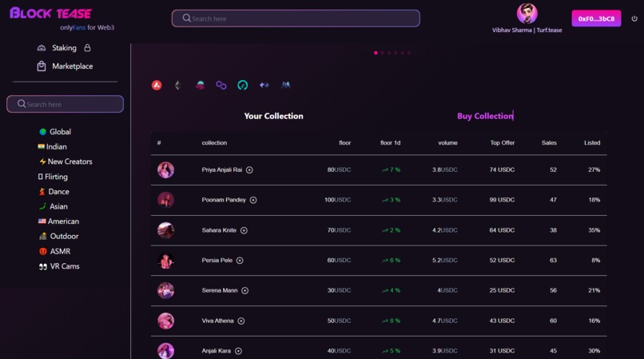Click the 74 USDC top offer
The width and height of the screenshot is (644, 359).
coord(502,170)
